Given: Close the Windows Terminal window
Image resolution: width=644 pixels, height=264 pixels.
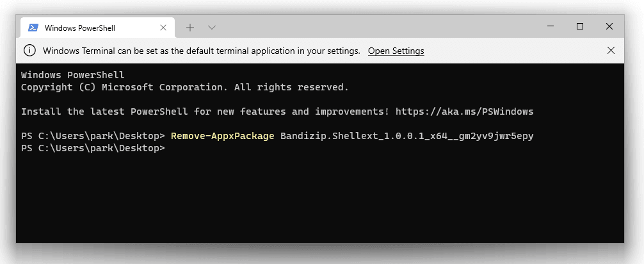Looking at the screenshot, I should click(x=609, y=26).
